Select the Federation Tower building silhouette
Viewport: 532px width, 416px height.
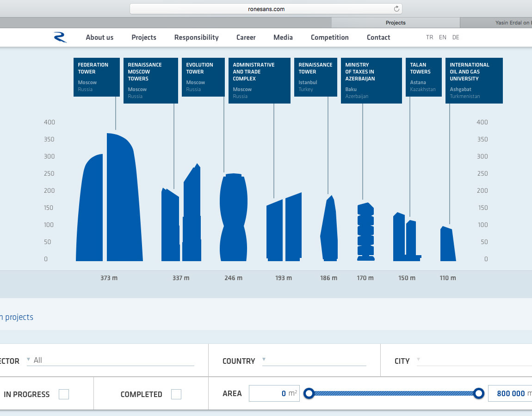[109, 197]
